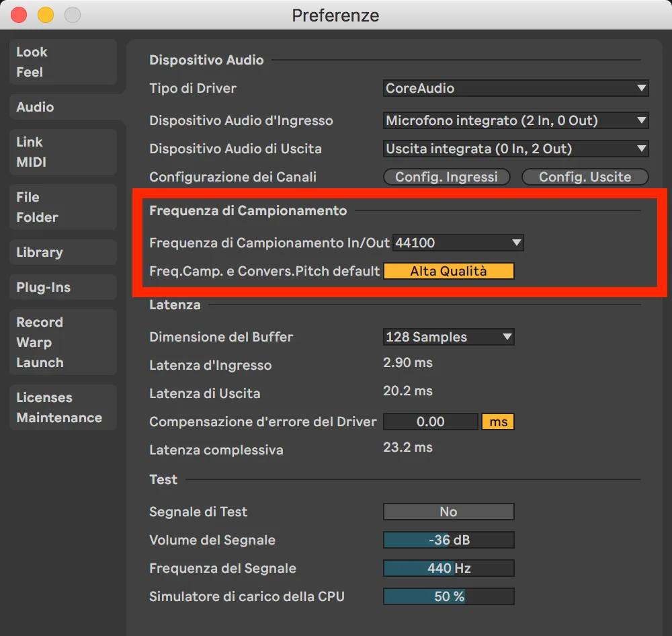This screenshot has width=672, height=636.
Task: Choose audio input device from Microfono integrato dropdown
Action: [x=515, y=120]
